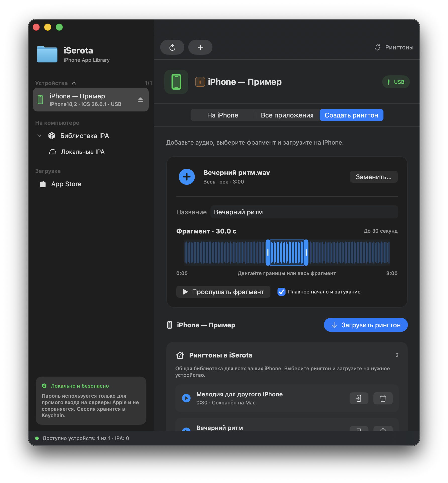The width and height of the screenshot is (448, 483).
Task: Click the iSerota folder app icon
Action: click(47, 54)
